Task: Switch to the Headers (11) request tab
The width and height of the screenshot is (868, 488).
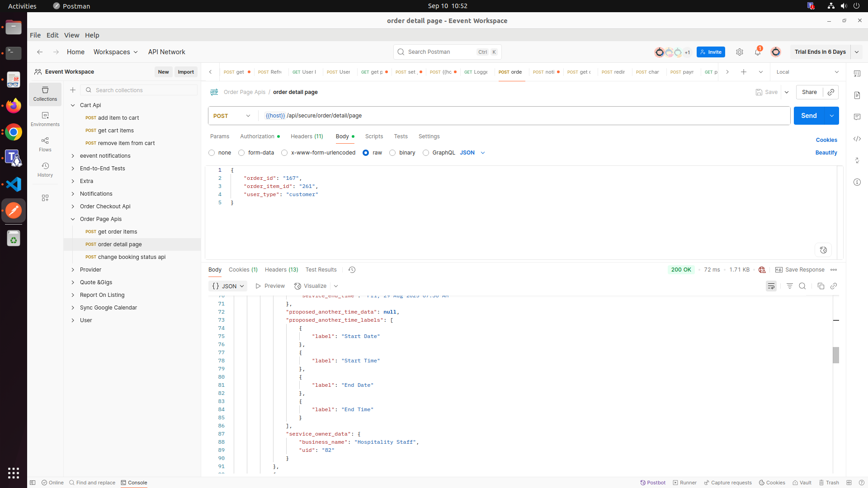Action: tap(307, 136)
